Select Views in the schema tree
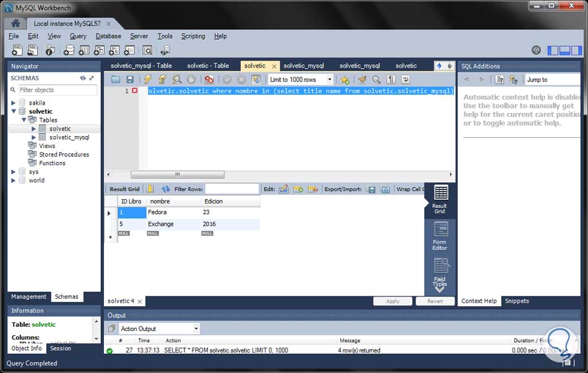Viewport: 588px width, 373px height. pyautogui.click(x=47, y=146)
